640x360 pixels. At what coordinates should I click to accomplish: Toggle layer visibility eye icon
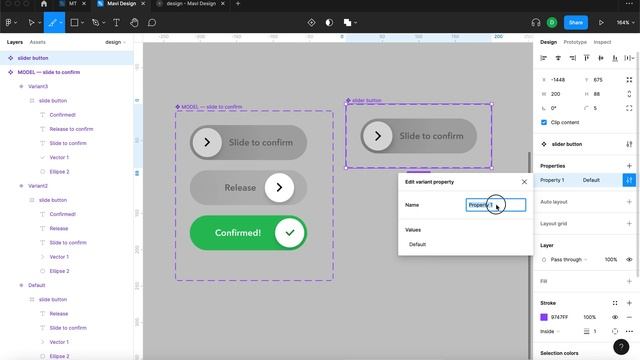click(x=629, y=260)
